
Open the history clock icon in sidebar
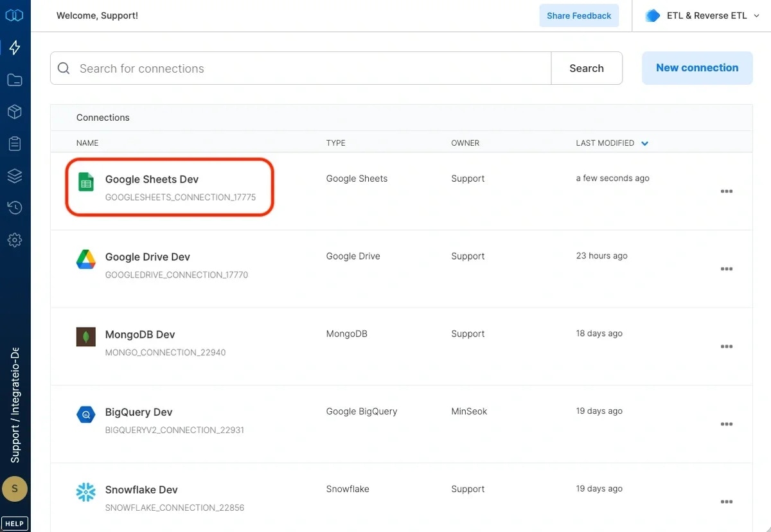pos(15,208)
